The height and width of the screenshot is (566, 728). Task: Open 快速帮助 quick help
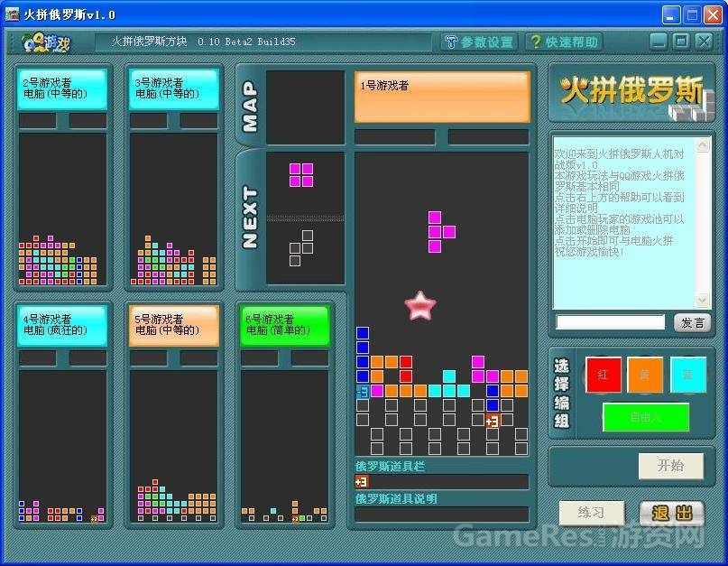point(563,42)
